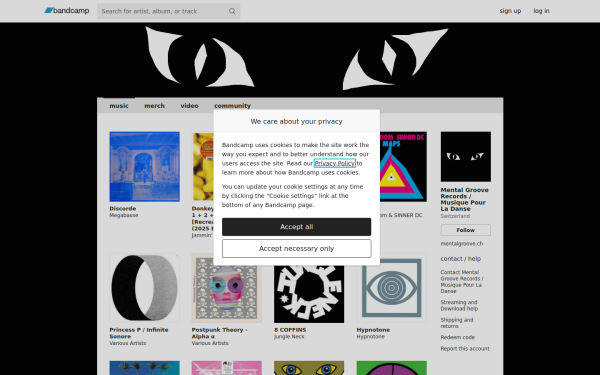This screenshot has width=600, height=375.
Task: Open the Discorde album cover
Action: click(x=144, y=167)
